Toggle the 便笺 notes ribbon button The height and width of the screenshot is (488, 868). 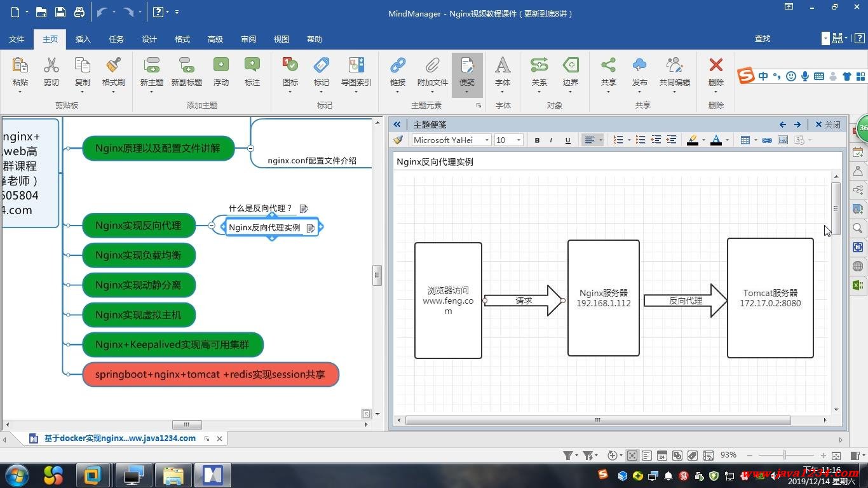467,75
